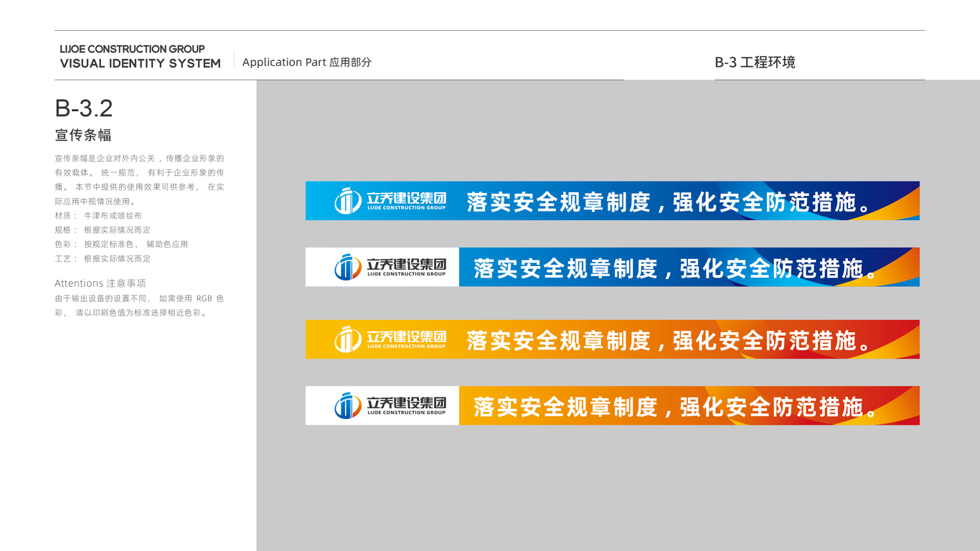This screenshot has height=551, width=980.
Task: Click the RGB color note paragraph
Action: pos(139,306)
